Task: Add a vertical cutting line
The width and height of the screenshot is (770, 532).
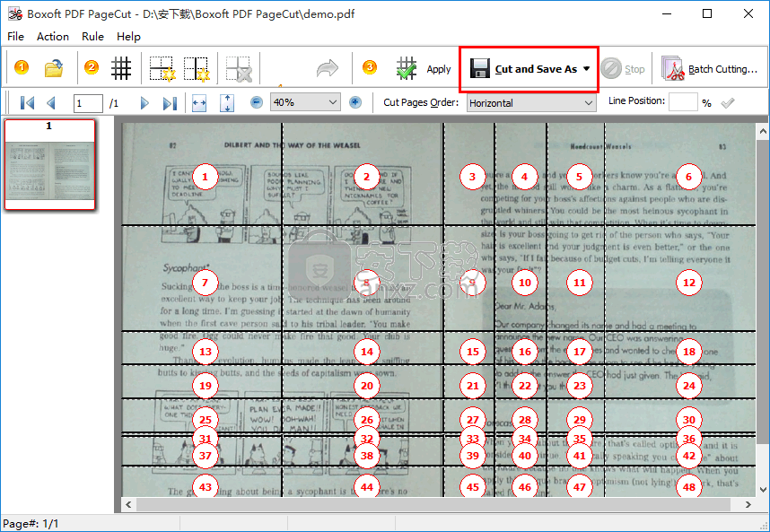Action: pos(197,69)
